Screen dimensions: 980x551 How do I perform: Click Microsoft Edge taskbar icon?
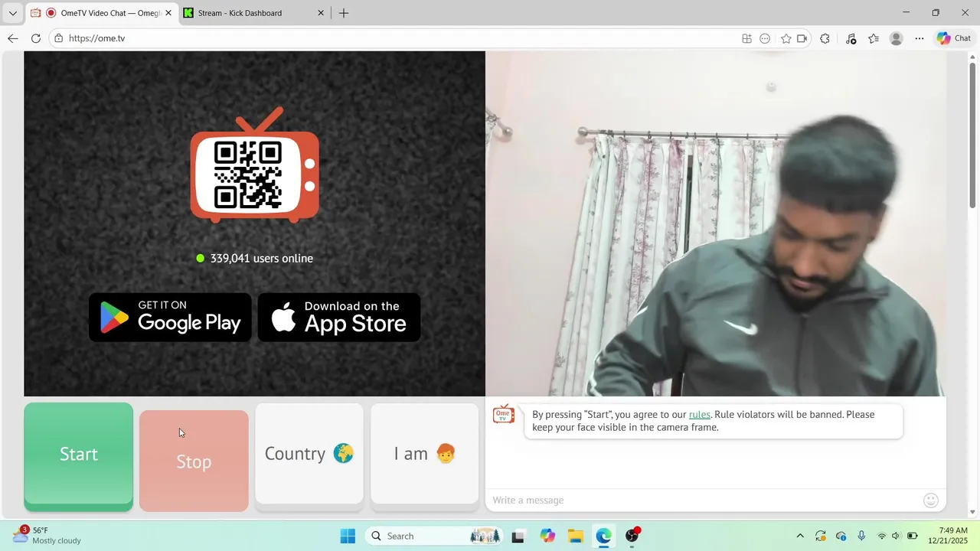coord(604,536)
